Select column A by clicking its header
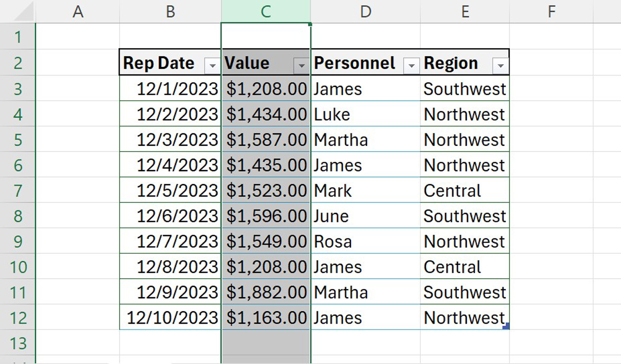Viewport: 621px width, 364px height. (78, 10)
